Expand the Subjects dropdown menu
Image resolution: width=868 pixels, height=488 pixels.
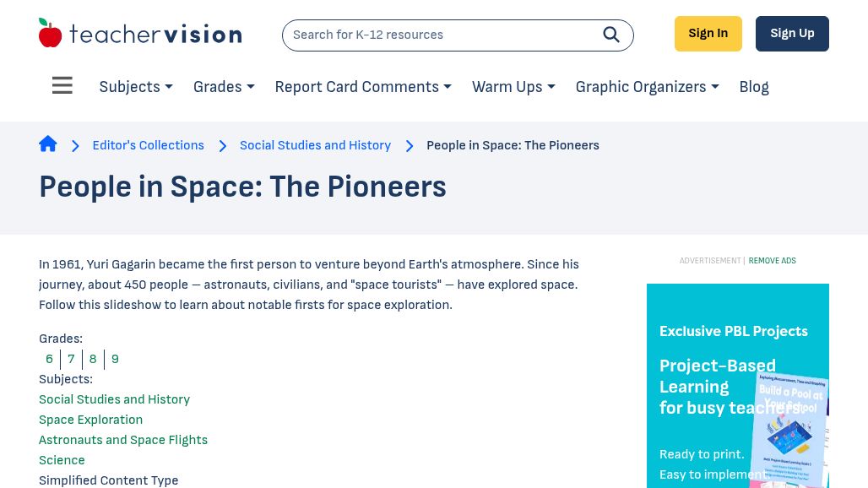click(x=136, y=87)
